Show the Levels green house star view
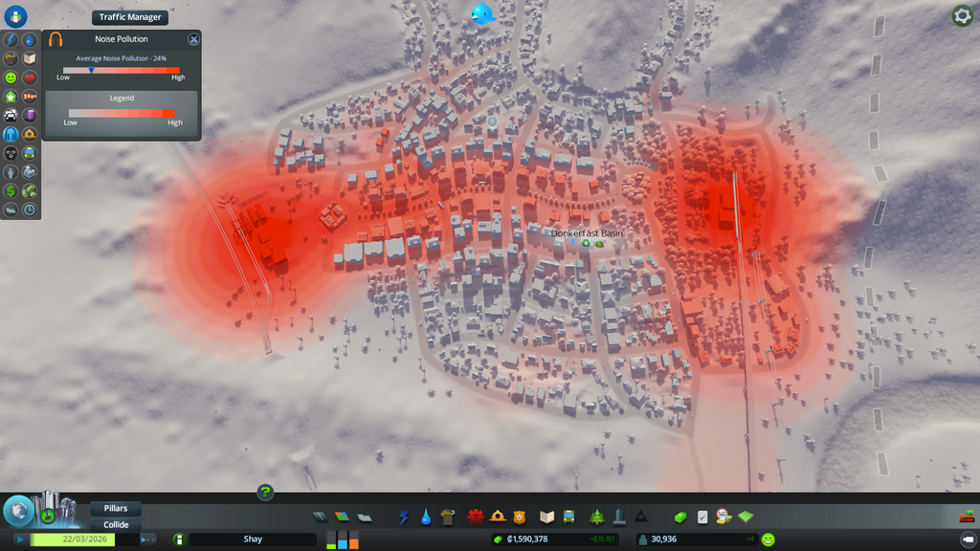The image size is (980, 551). 11,97
